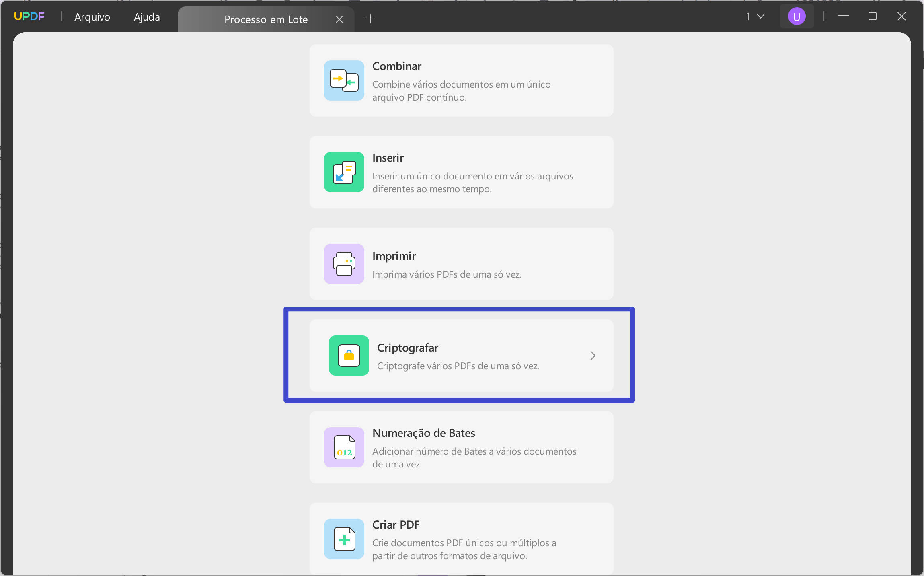Select the Criptografar batch option

click(x=461, y=356)
